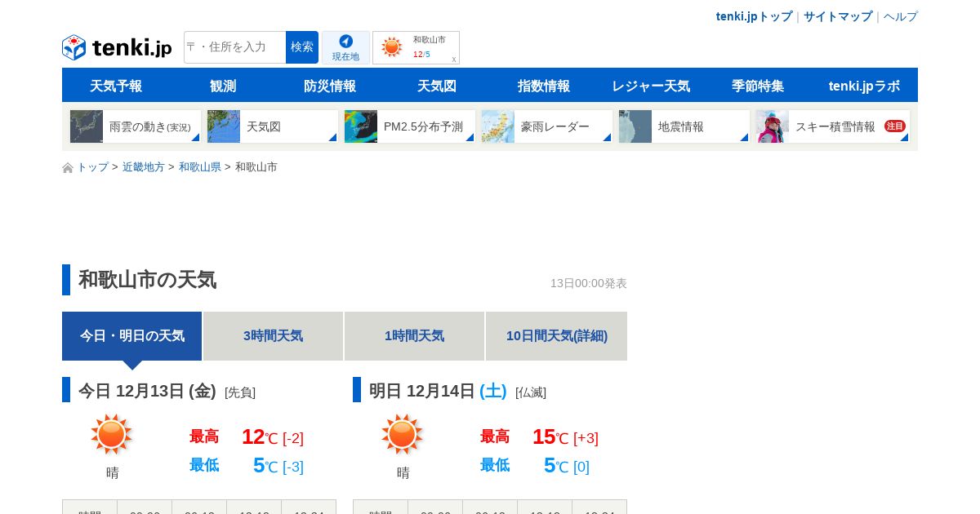Click the [先負] rokuyo label
The width and height of the screenshot is (980, 514).
240,392
